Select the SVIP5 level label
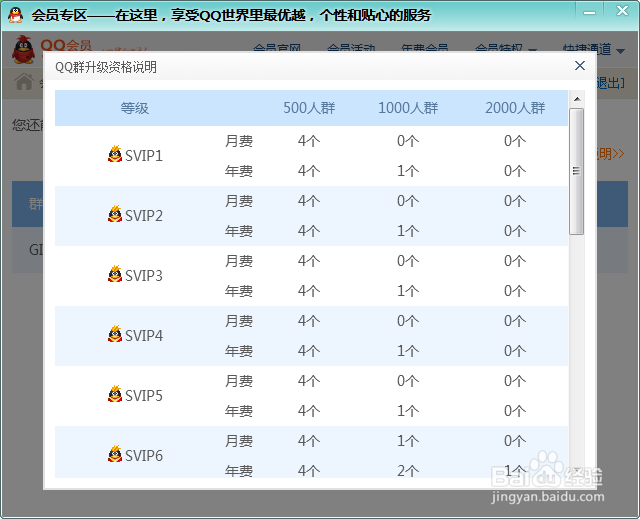This screenshot has height=519, width=640. coord(144,395)
